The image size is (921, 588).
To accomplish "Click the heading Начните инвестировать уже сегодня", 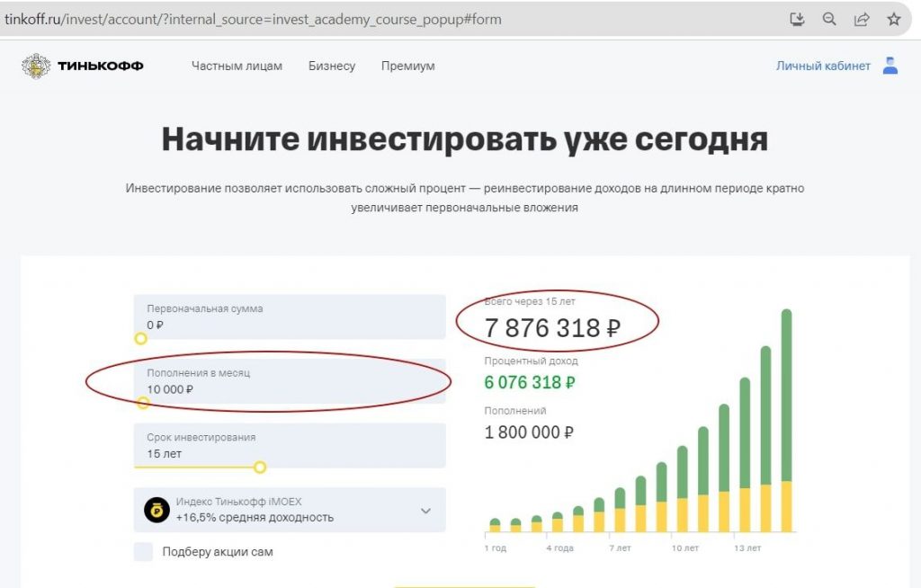I will [465, 139].
